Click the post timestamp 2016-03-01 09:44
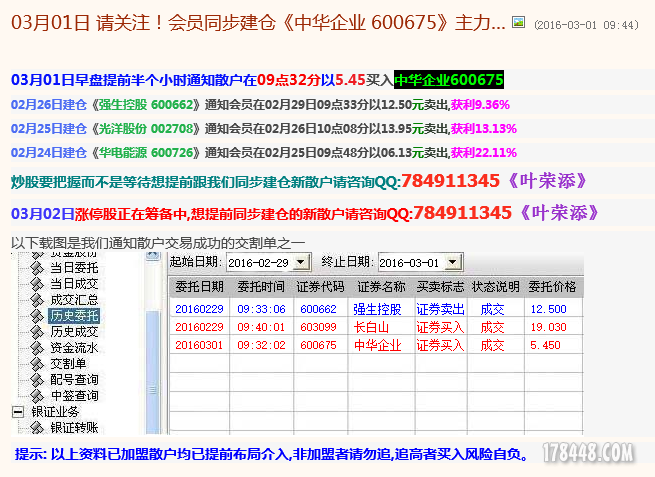Viewport: 655px width, 477px height. tap(586, 25)
